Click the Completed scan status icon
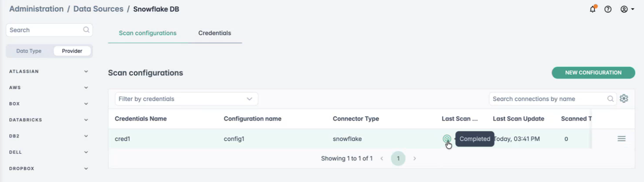 click(447, 139)
